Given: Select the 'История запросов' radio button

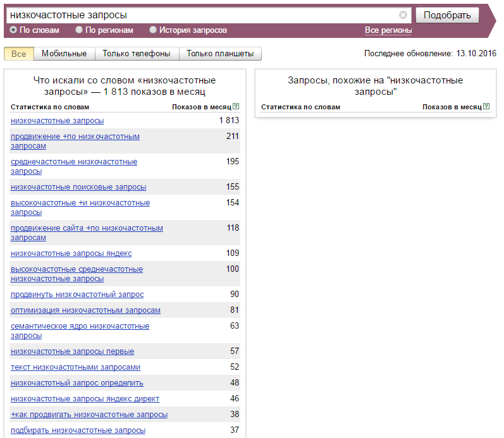Looking at the screenshot, I should click(152, 30).
